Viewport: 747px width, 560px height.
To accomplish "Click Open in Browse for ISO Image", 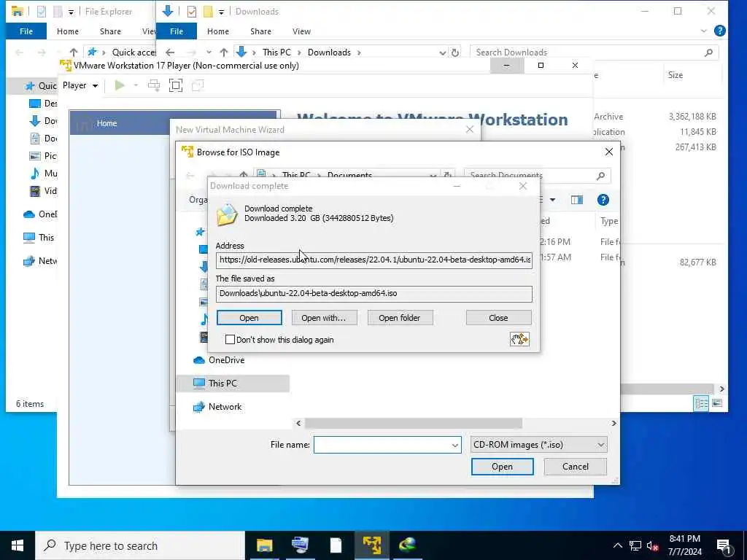I will coord(502,467).
